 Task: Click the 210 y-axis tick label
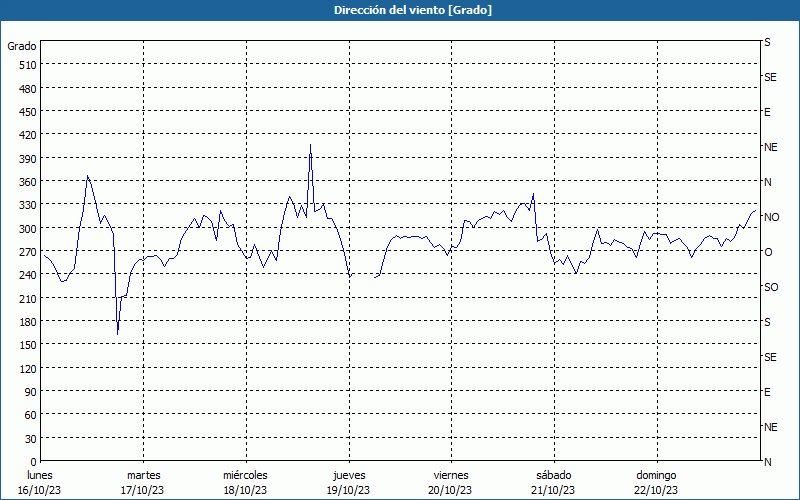(28, 298)
